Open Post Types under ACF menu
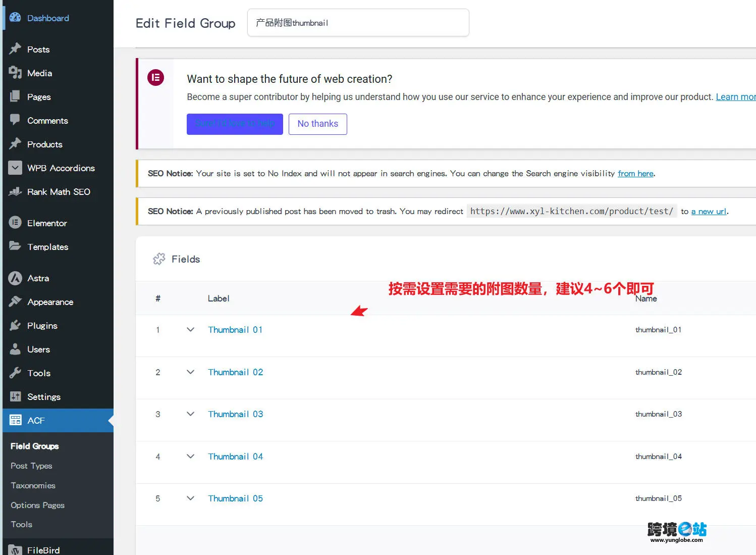 point(31,466)
